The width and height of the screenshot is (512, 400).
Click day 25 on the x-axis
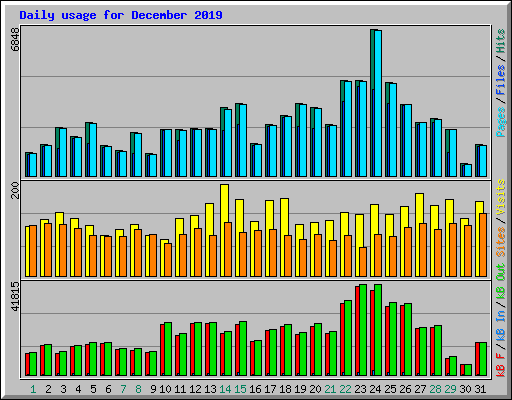(390, 389)
